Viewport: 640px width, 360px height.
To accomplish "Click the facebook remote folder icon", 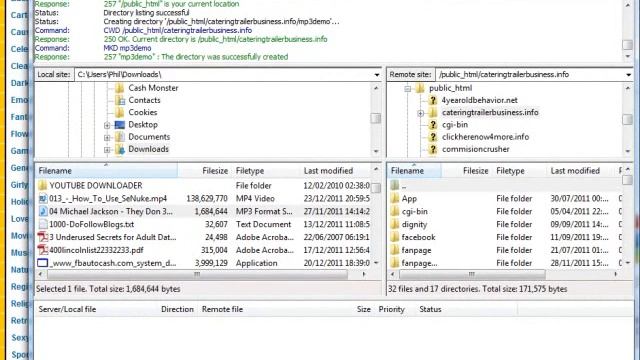I will [395, 237].
